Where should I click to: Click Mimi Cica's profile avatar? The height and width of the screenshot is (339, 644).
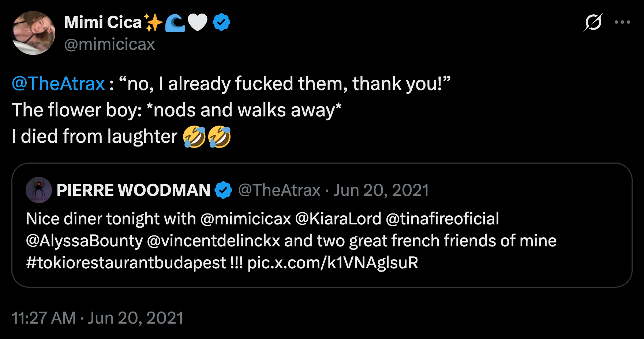[33, 33]
